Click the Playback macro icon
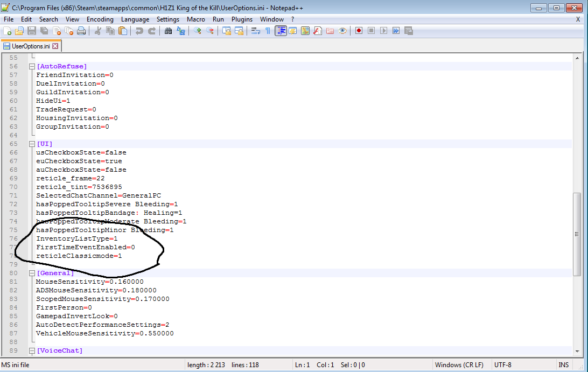Viewport: 588px width, 372px height. 383,31
